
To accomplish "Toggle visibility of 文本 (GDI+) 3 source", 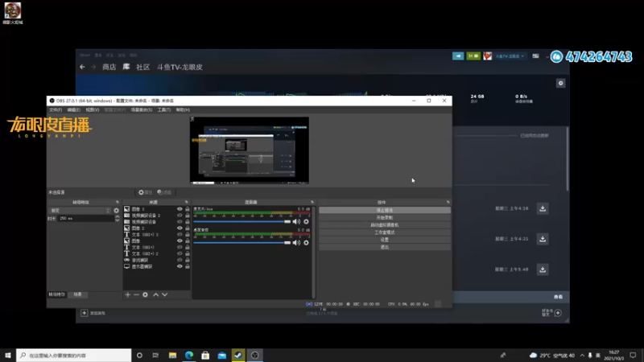I will (180, 234).
